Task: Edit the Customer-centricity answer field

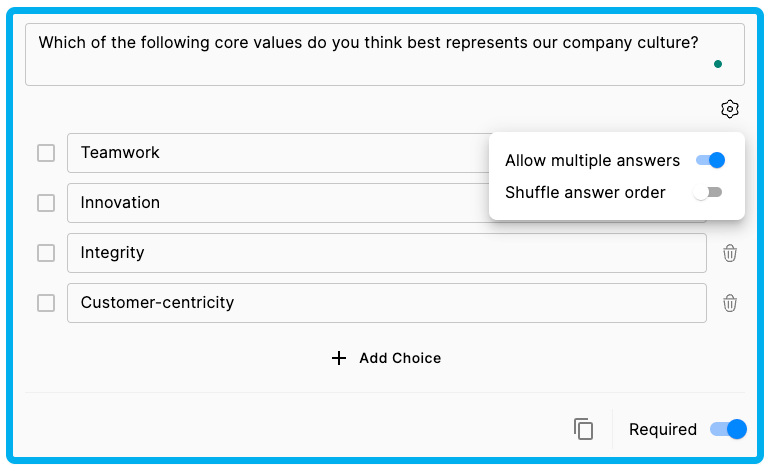Action: point(386,303)
